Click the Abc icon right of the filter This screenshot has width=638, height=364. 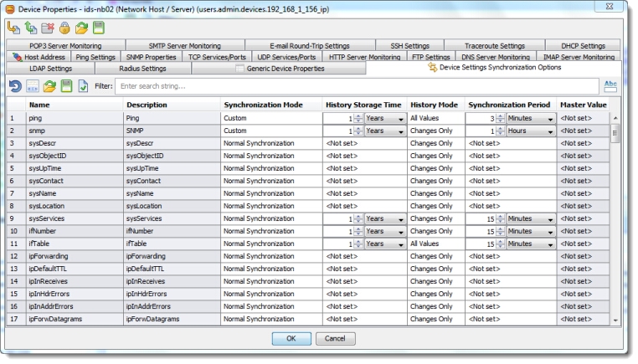[x=610, y=85]
